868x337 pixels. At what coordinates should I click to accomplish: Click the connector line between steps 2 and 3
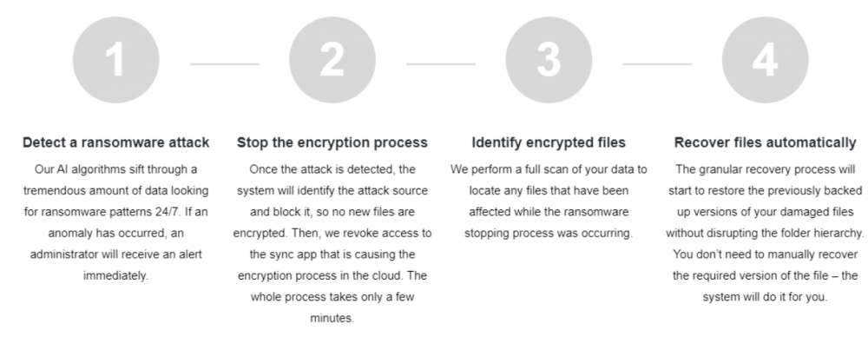pyautogui.click(x=441, y=64)
